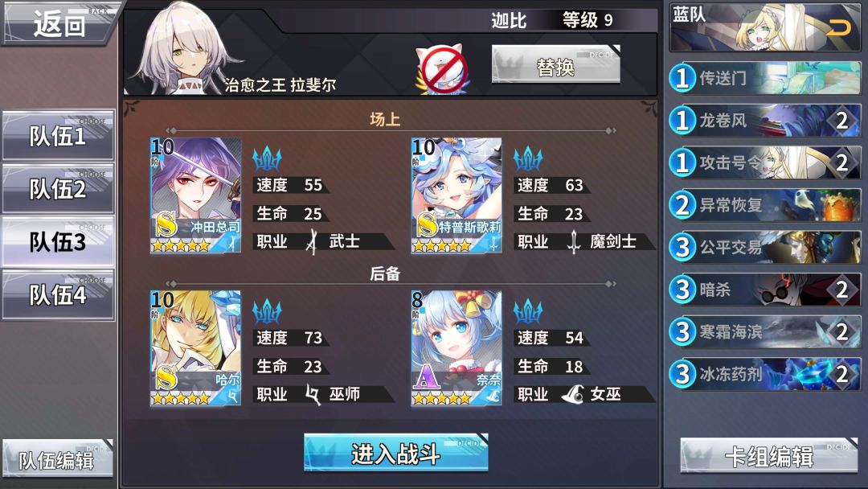Click the yellow return arrow on 蓝队 banner

837,27
